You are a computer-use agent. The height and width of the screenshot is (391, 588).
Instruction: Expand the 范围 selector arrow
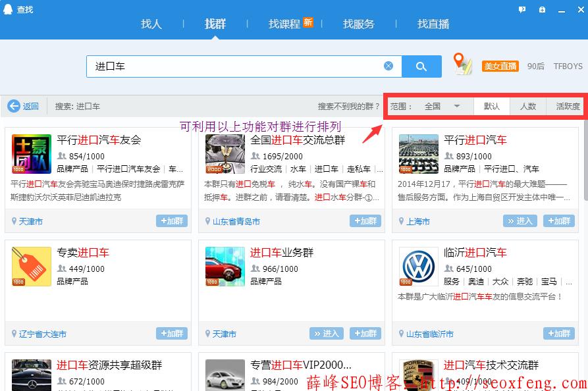click(x=457, y=105)
